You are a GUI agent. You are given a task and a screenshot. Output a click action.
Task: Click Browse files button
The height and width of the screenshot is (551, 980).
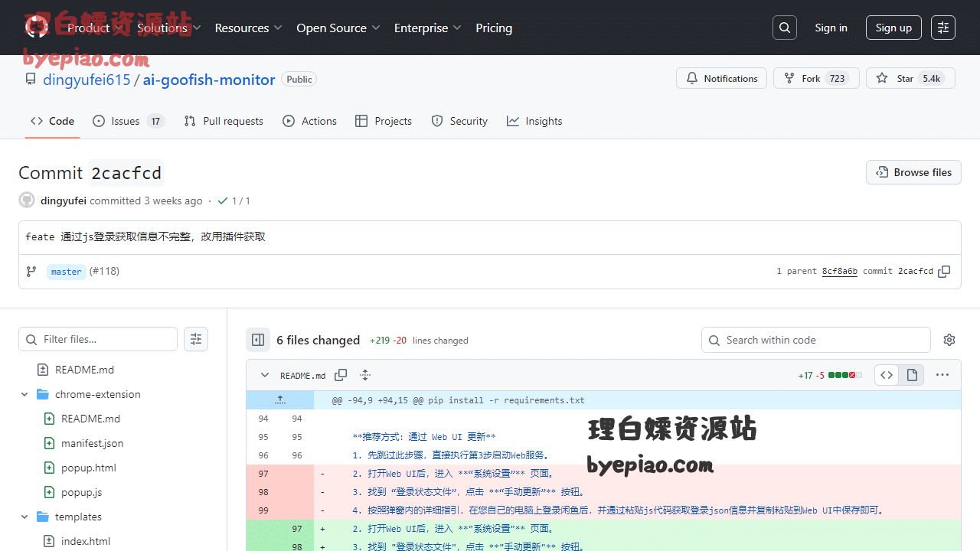913,172
